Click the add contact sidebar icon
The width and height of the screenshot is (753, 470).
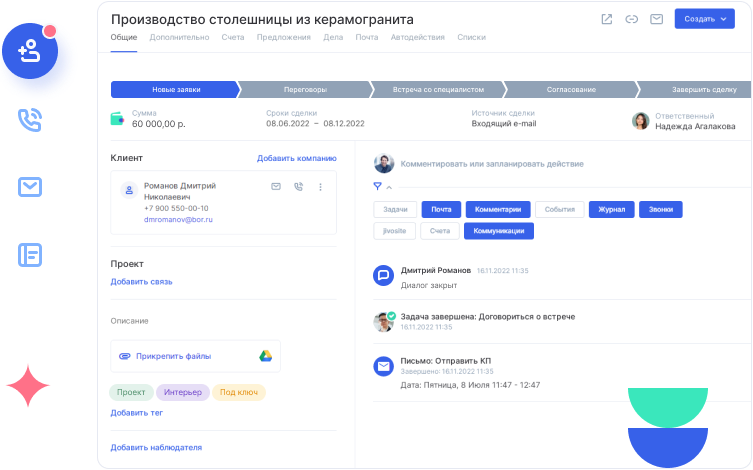coord(30,52)
